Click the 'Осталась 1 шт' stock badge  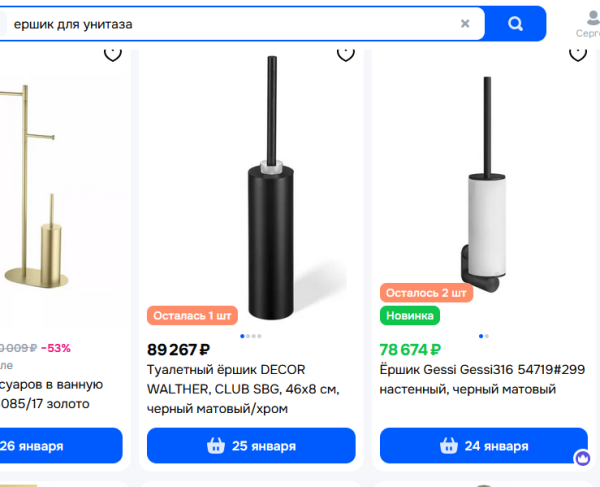[192, 316]
